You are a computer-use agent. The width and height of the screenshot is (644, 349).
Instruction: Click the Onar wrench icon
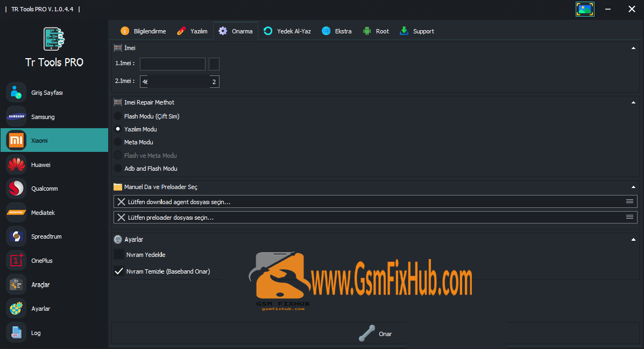[x=367, y=333]
